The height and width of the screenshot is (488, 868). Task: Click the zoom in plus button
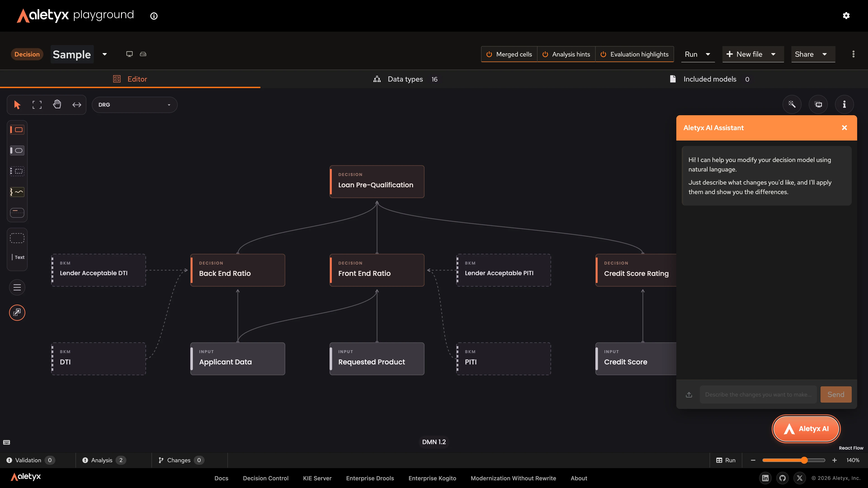point(834,460)
